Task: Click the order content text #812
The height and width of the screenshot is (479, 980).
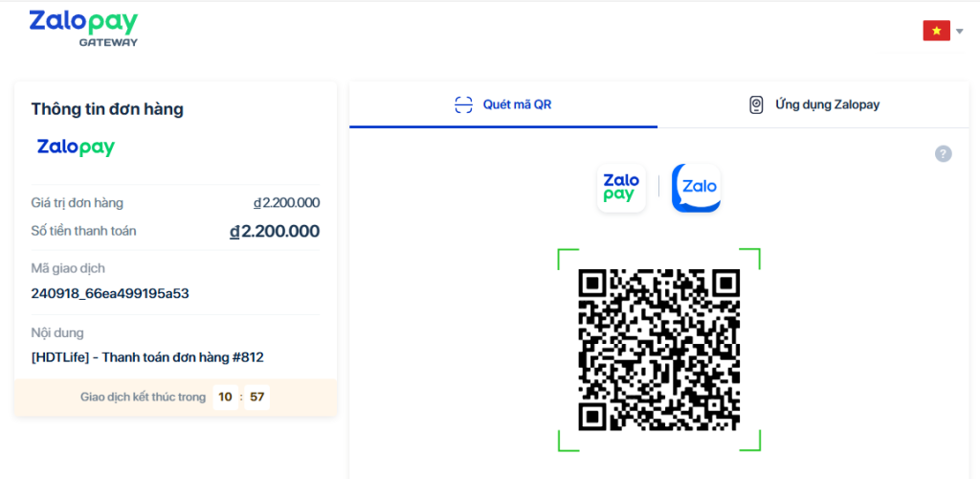Action: pos(147,357)
